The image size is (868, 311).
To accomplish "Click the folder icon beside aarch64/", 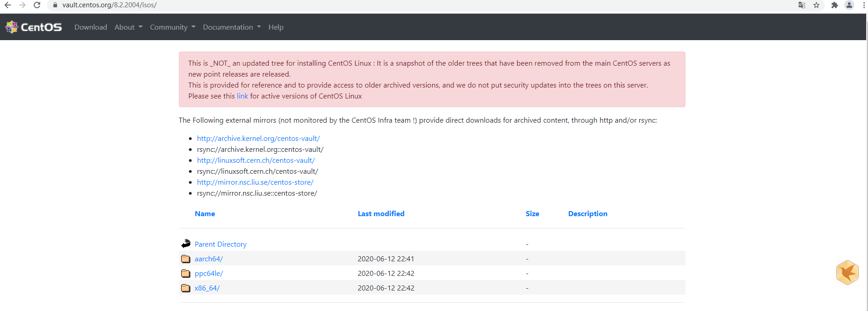I will point(186,259).
